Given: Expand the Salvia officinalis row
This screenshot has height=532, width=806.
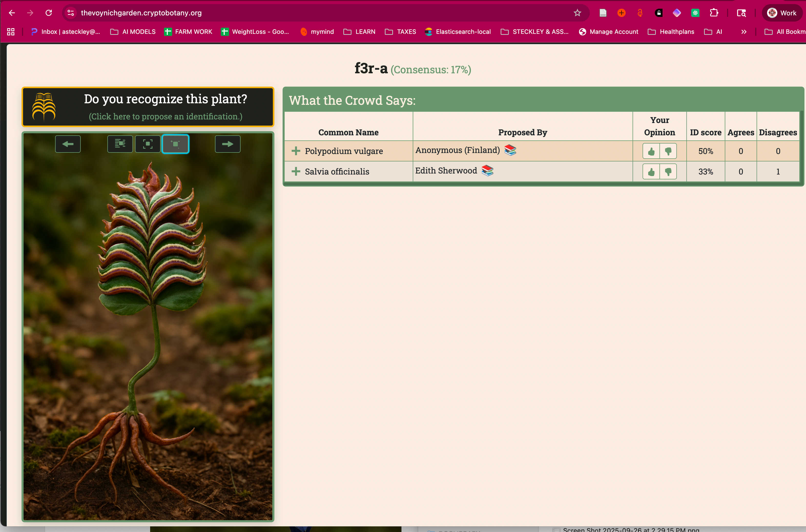Looking at the screenshot, I should point(296,171).
